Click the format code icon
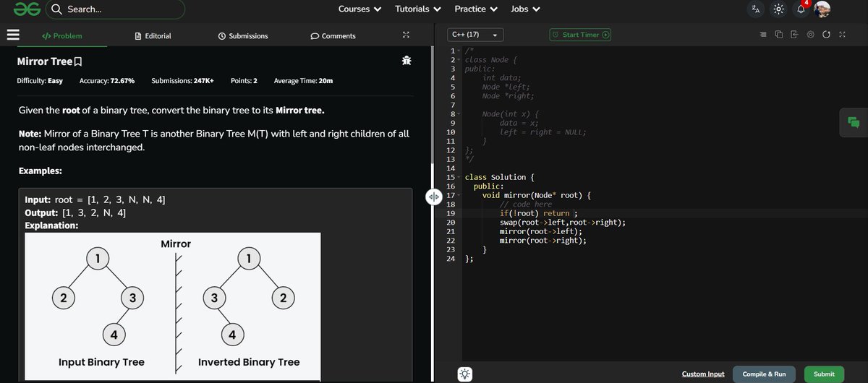This screenshot has width=868, height=383. click(762, 35)
